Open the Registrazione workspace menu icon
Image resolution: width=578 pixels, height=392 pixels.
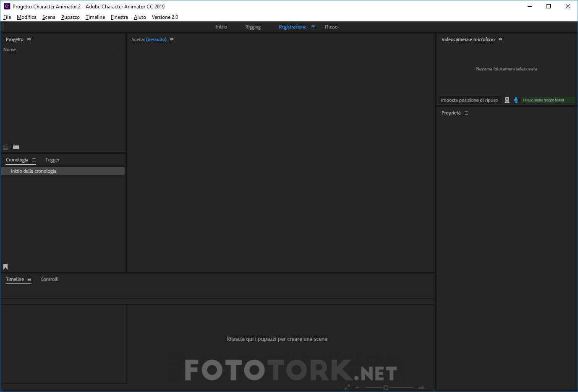pyautogui.click(x=313, y=27)
